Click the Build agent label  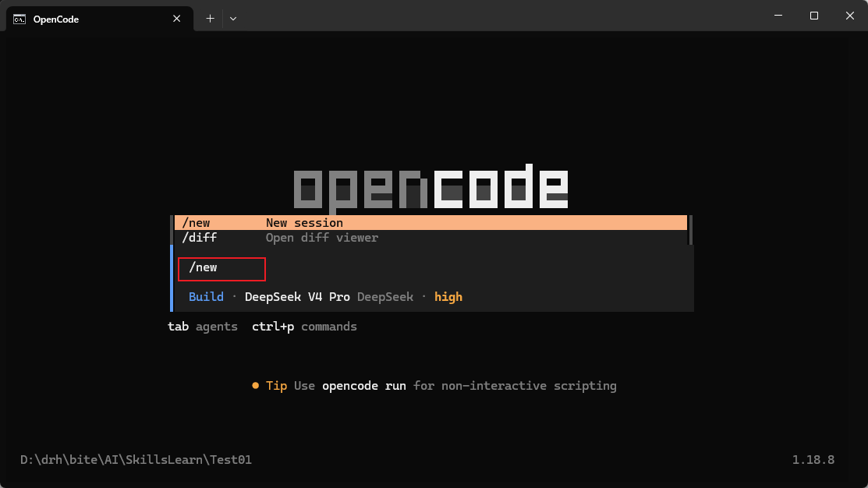point(206,297)
